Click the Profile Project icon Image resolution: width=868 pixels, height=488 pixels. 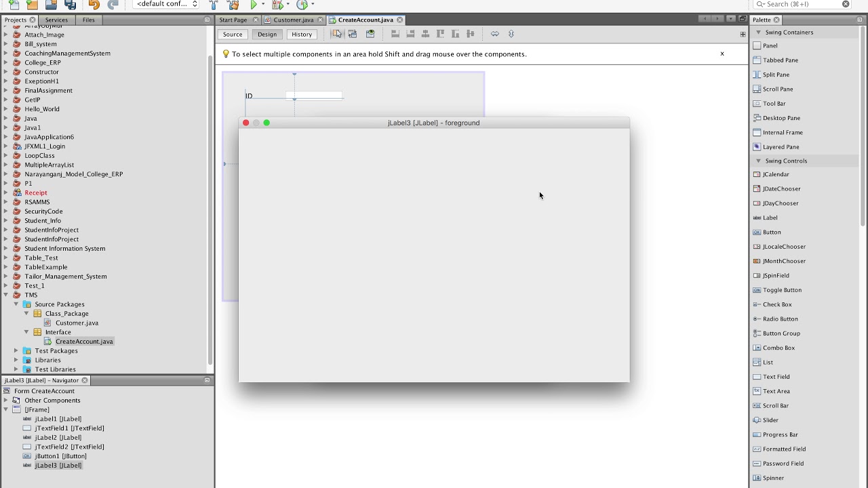(x=302, y=4)
